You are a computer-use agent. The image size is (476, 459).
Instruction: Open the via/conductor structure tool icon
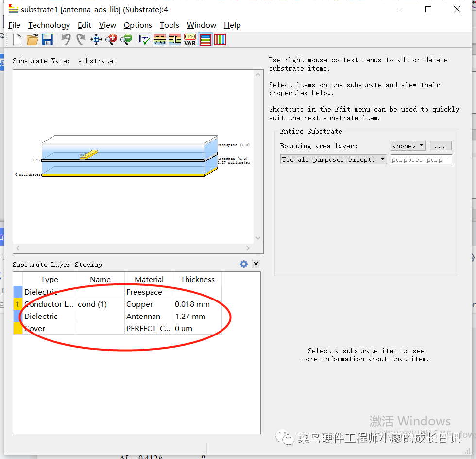pyautogui.click(x=175, y=39)
